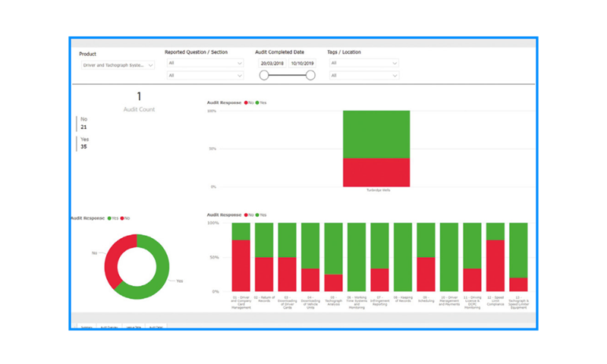Open the Product dropdown
The height and width of the screenshot is (364, 607).
click(118, 65)
